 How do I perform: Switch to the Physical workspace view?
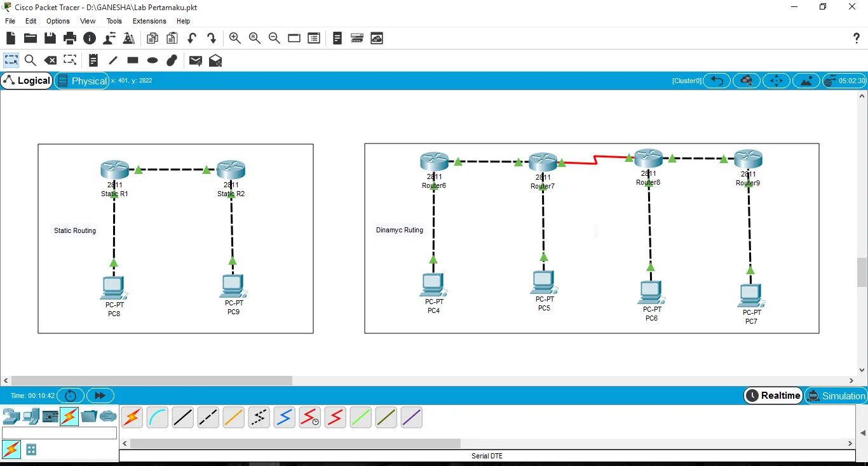pos(82,81)
